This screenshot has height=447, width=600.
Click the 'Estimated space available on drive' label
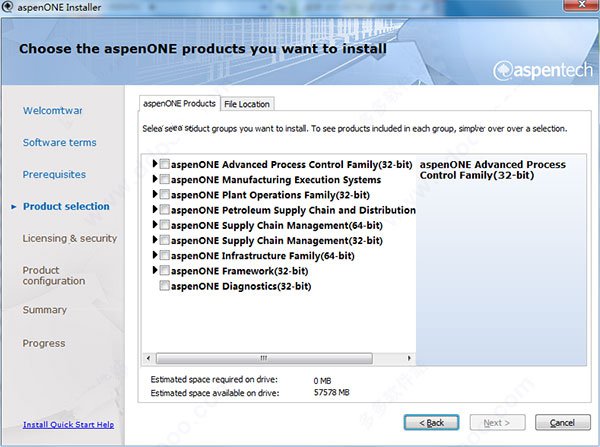215,393
